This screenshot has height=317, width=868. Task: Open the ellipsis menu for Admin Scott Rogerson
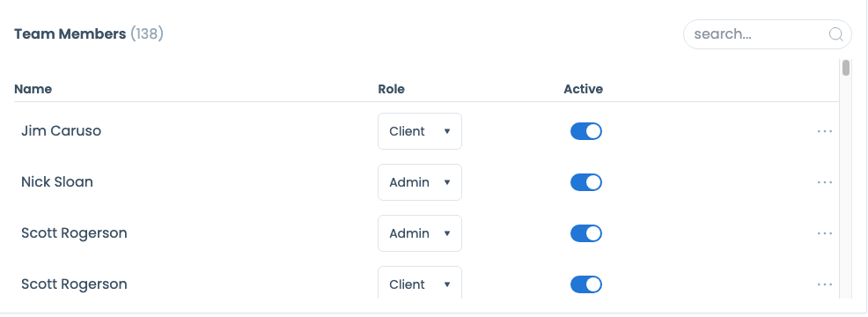(825, 233)
